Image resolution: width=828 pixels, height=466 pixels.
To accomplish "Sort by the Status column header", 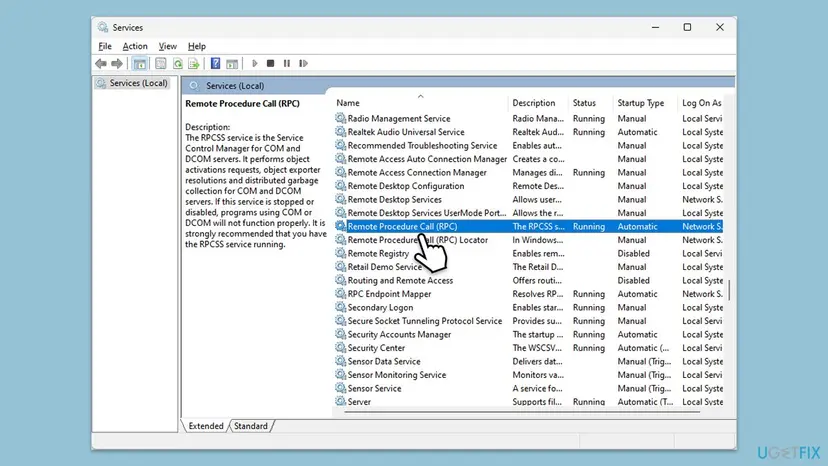I will click(590, 103).
